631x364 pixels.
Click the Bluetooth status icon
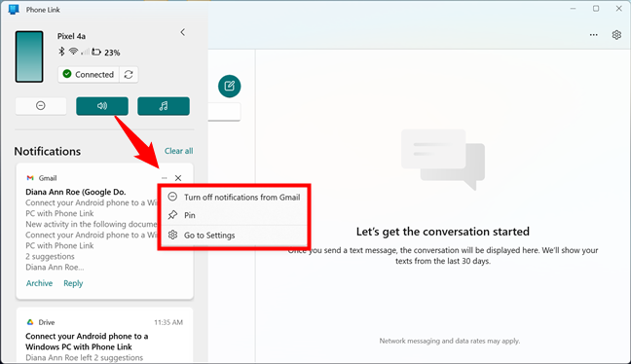pos(61,52)
